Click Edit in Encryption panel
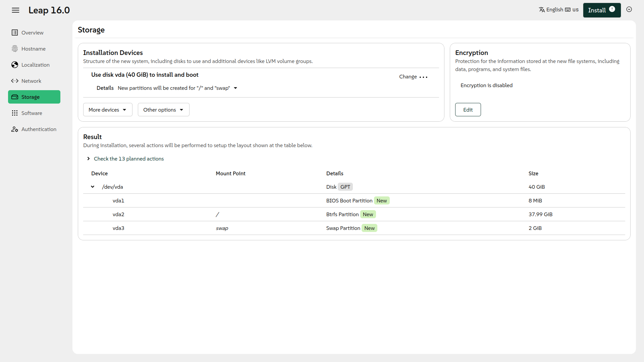Image resolution: width=644 pixels, height=362 pixels. point(468,110)
